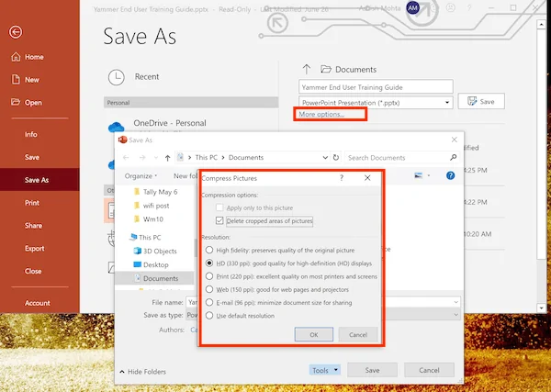Image resolution: width=551 pixels, height=392 pixels.
Task: Click the Compress Pictures help question mark
Action: pos(342,178)
